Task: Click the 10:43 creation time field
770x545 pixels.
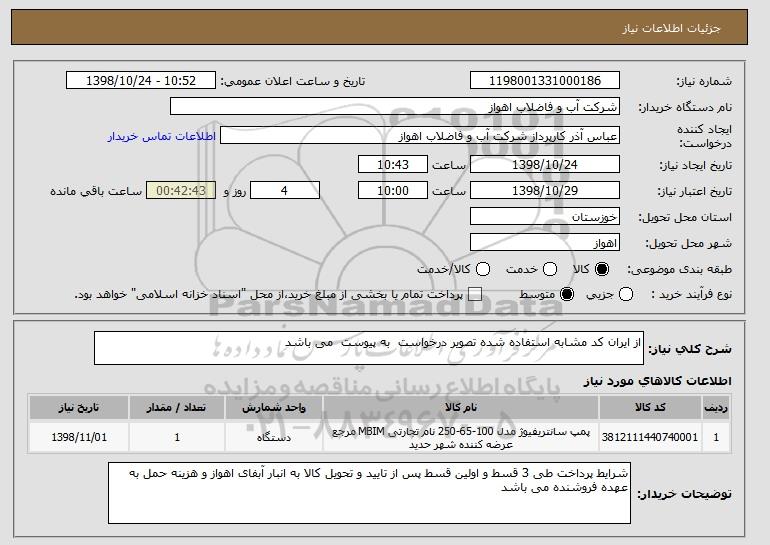Action: [393, 164]
